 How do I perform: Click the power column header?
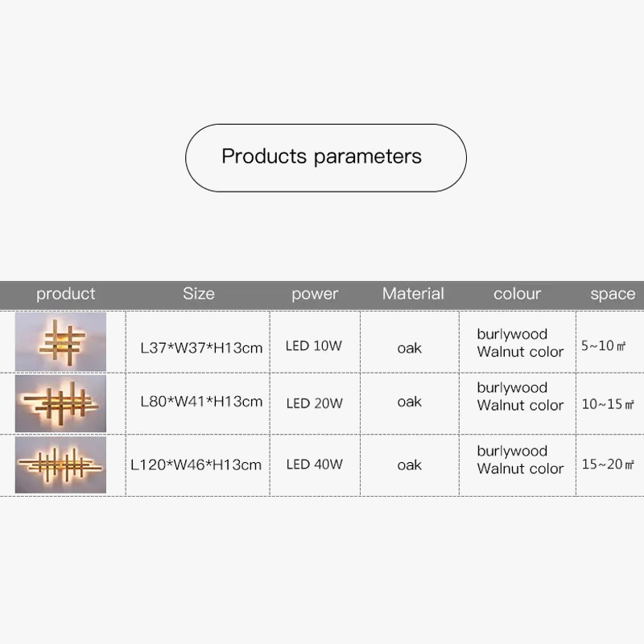pyautogui.click(x=315, y=294)
